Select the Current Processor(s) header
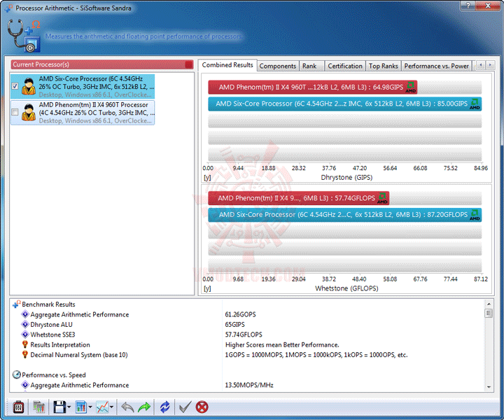 tap(102, 64)
